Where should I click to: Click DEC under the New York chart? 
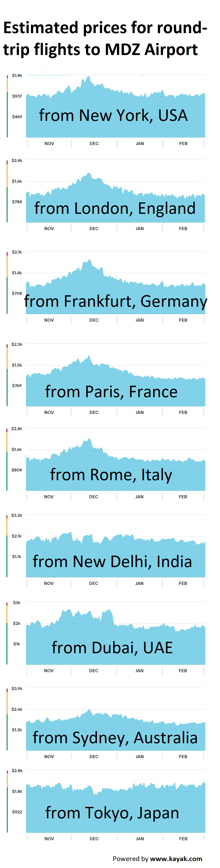coord(94,143)
